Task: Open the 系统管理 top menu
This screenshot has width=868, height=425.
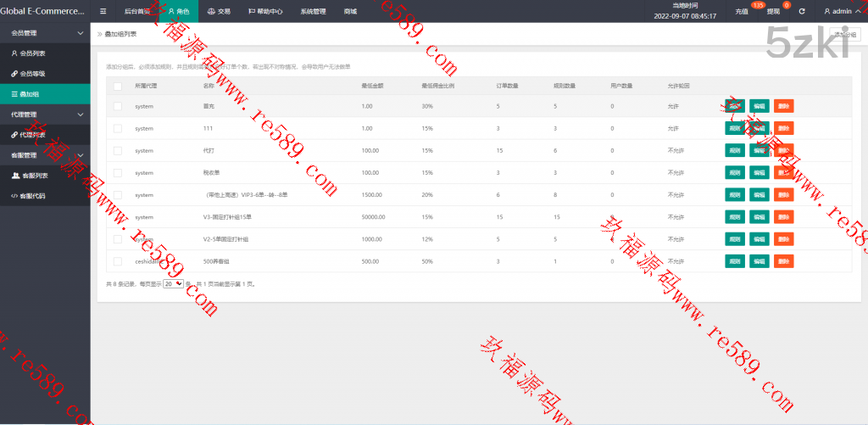Action: point(313,12)
